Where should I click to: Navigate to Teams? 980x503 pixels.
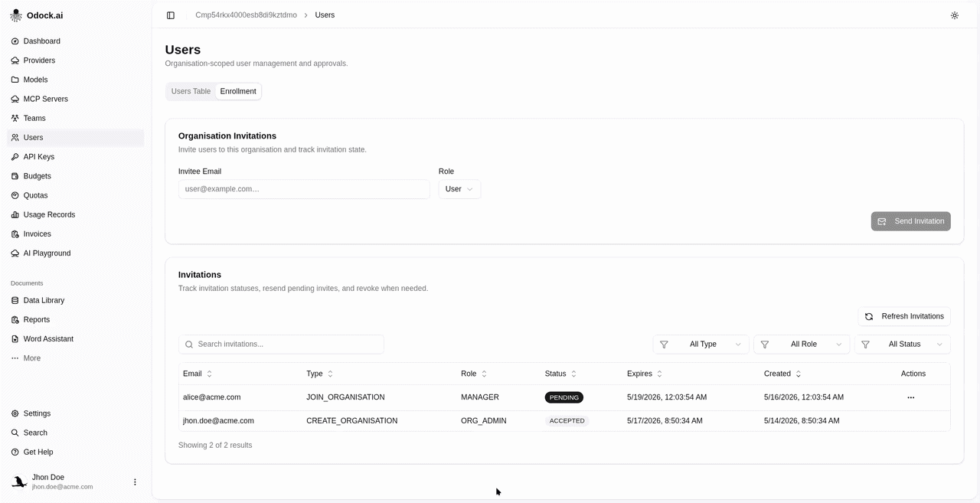75,118
